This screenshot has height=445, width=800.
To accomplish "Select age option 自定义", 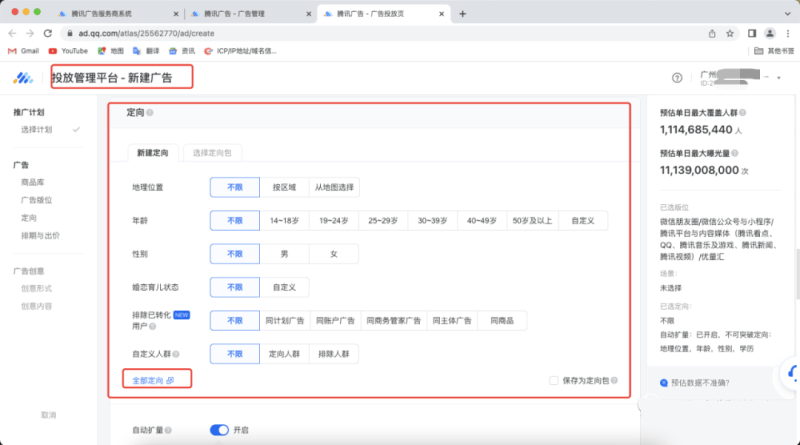I will pos(583,220).
